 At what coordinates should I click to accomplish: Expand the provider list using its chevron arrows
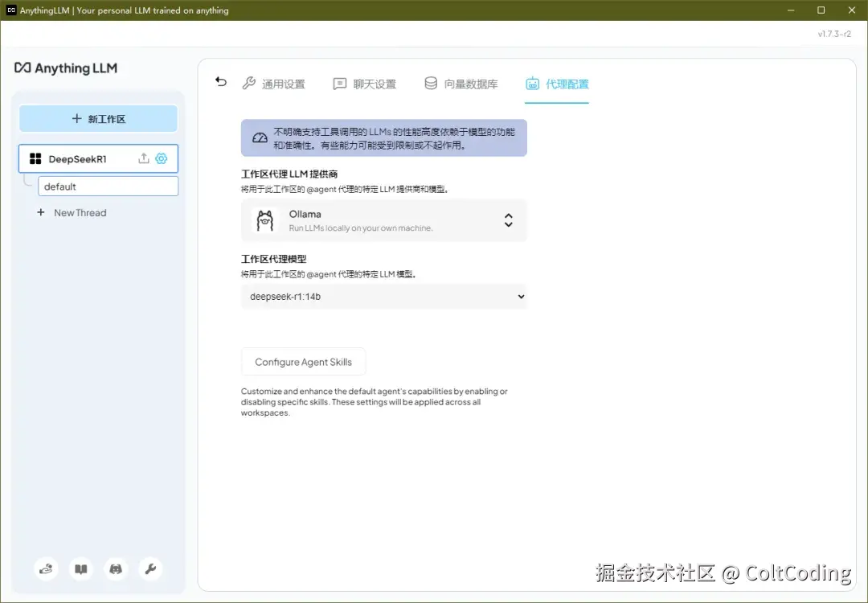[508, 220]
